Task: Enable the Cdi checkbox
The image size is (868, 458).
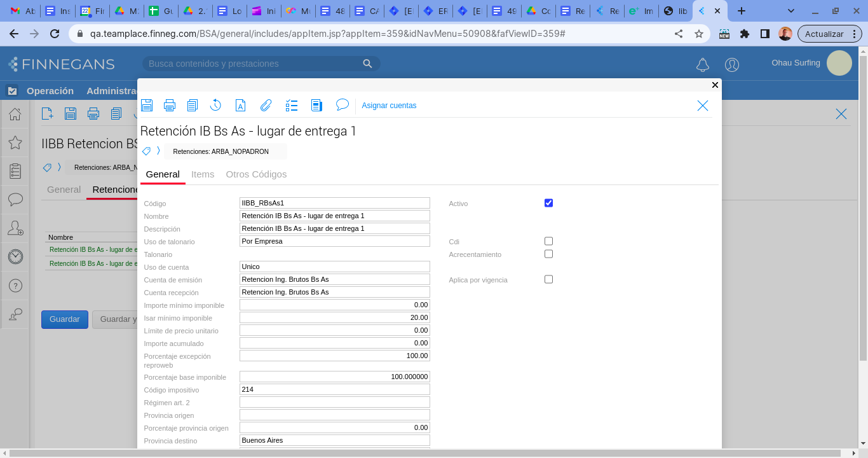Action: (x=548, y=241)
